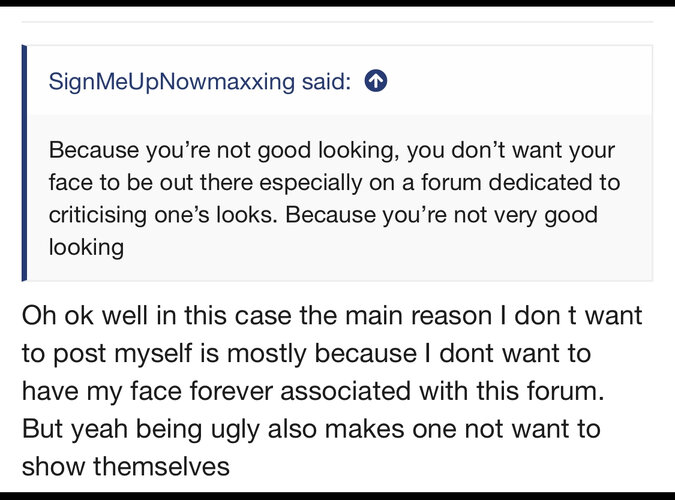
Task: Click the blue left border of quote
Action: [x=23, y=162]
